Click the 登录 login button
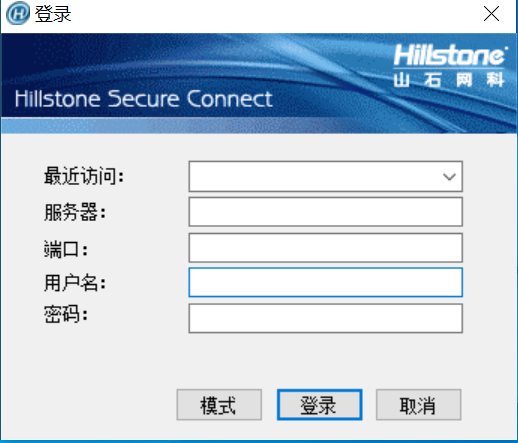 319,405
